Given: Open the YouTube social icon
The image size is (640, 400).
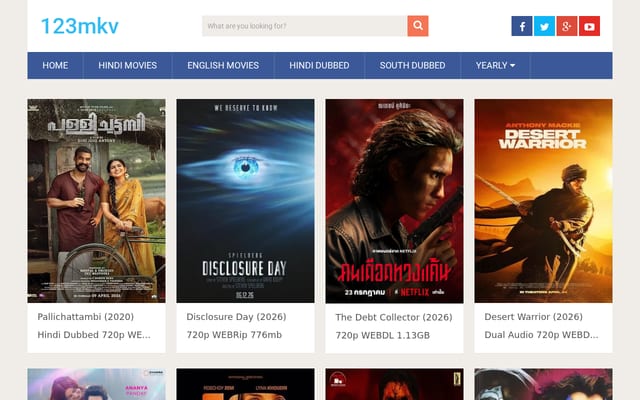Looking at the screenshot, I should coord(589,26).
